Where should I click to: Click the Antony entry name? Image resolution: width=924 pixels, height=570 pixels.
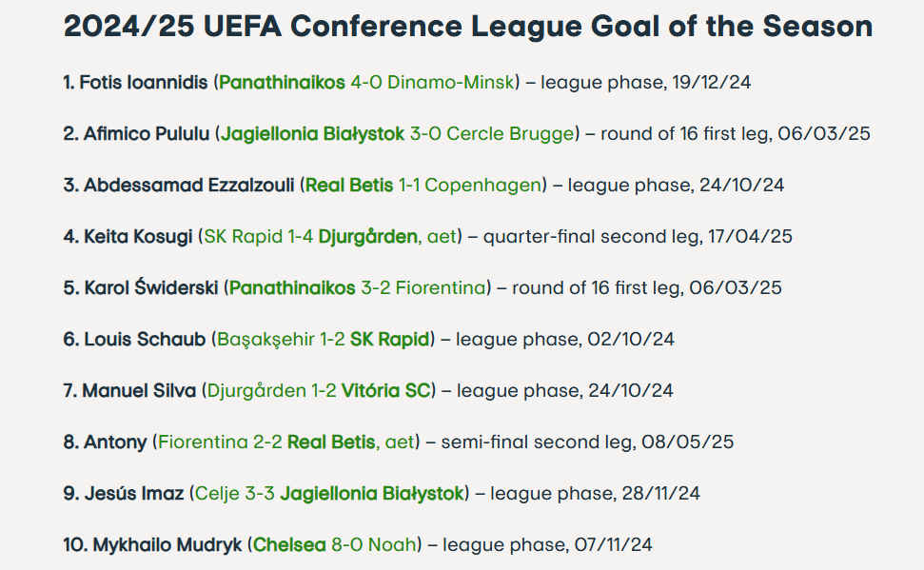click(x=115, y=442)
